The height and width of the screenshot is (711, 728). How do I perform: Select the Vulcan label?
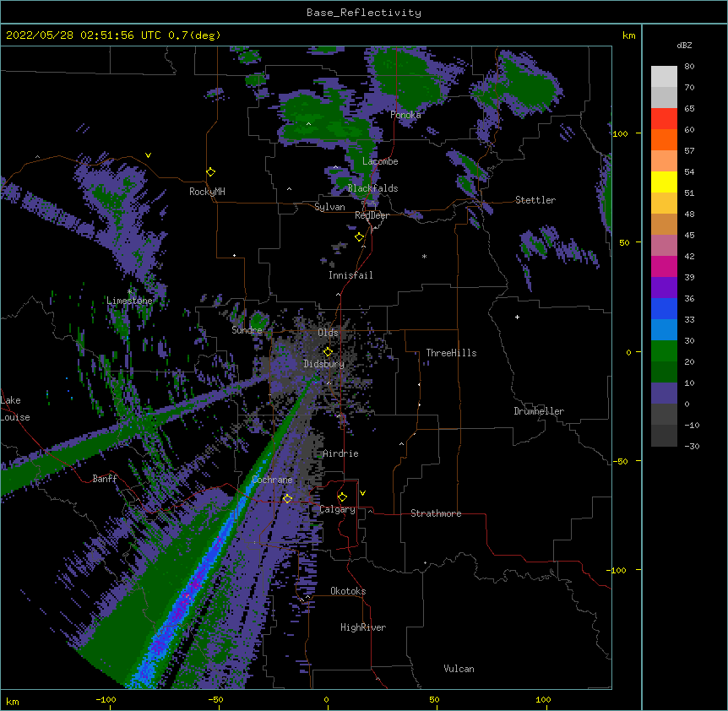pyautogui.click(x=459, y=669)
